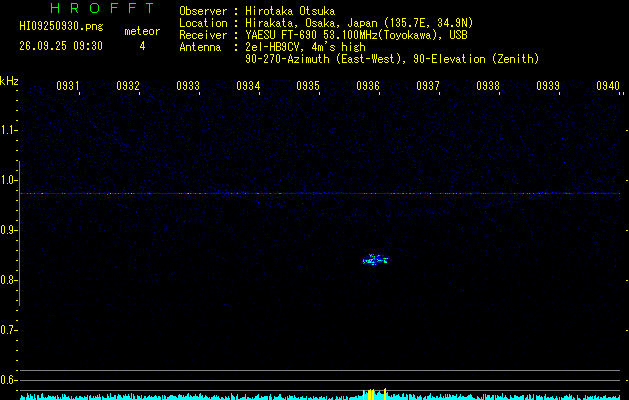
Task: Click the meteor echo blob near 0936
Action: 375,260
